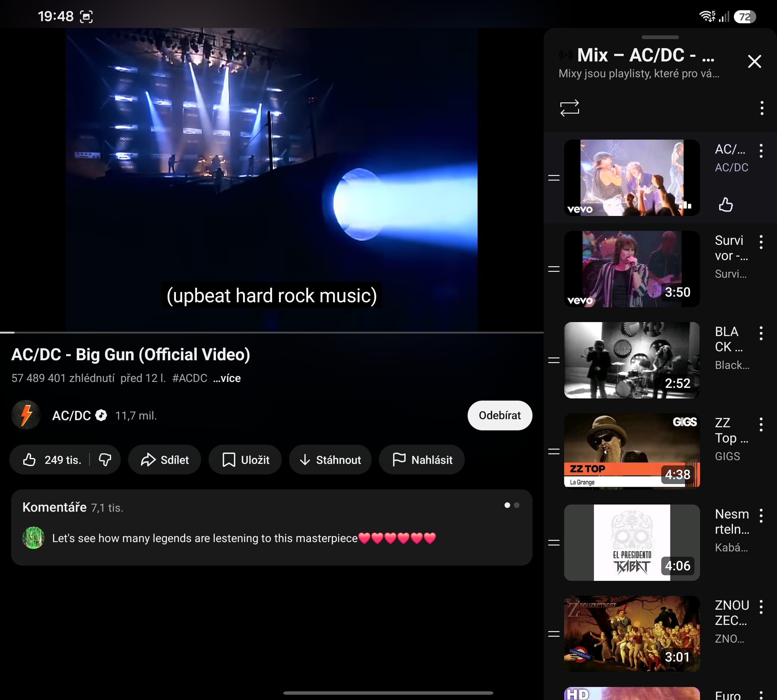
Task: Grab the reorder handle of Survivor item
Action: point(554,269)
